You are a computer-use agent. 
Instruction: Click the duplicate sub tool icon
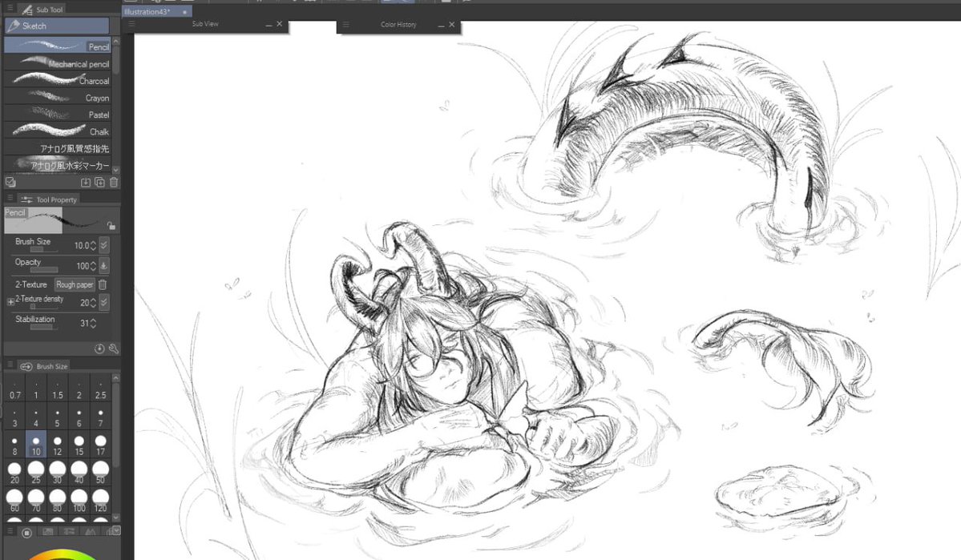pyautogui.click(x=99, y=182)
